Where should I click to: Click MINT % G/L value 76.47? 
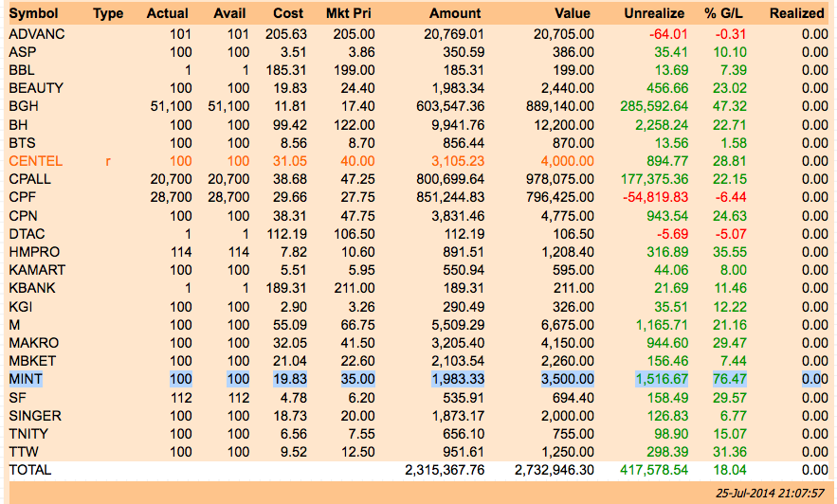click(x=730, y=379)
